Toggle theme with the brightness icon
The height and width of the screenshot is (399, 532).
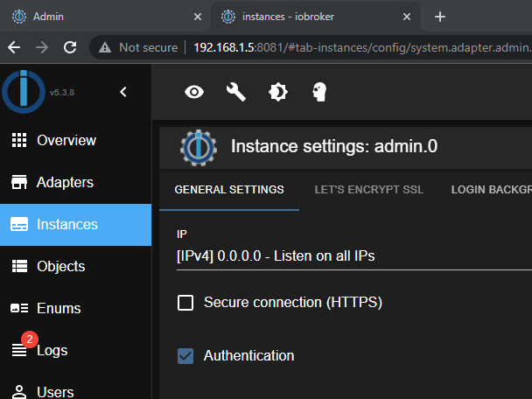click(278, 92)
